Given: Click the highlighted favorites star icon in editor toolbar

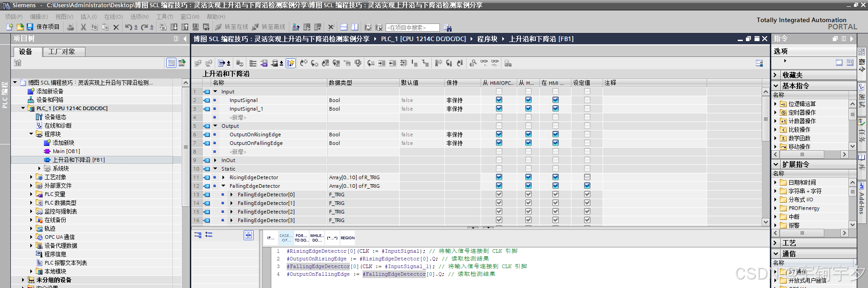Looking at the screenshot, I should point(291,63).
